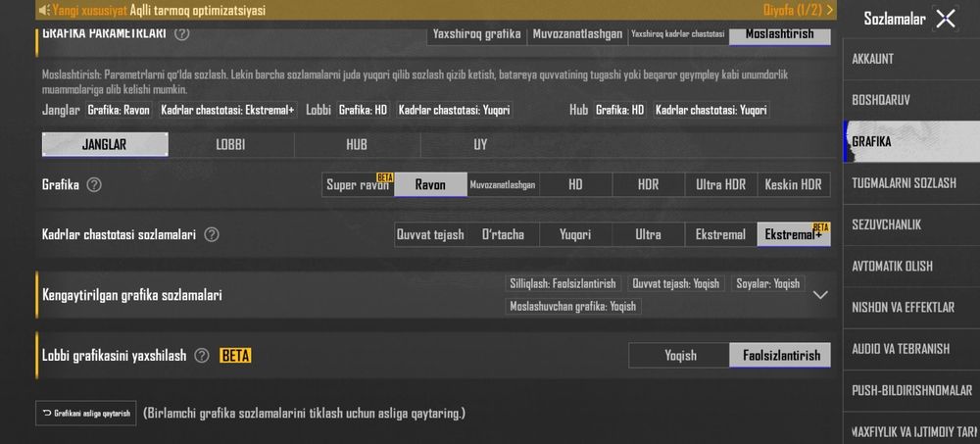Image resolution: width=980 pixels, height=444 pixels.
Task: Set frame rate to Quvvat tejash
Action: point(430,234)
